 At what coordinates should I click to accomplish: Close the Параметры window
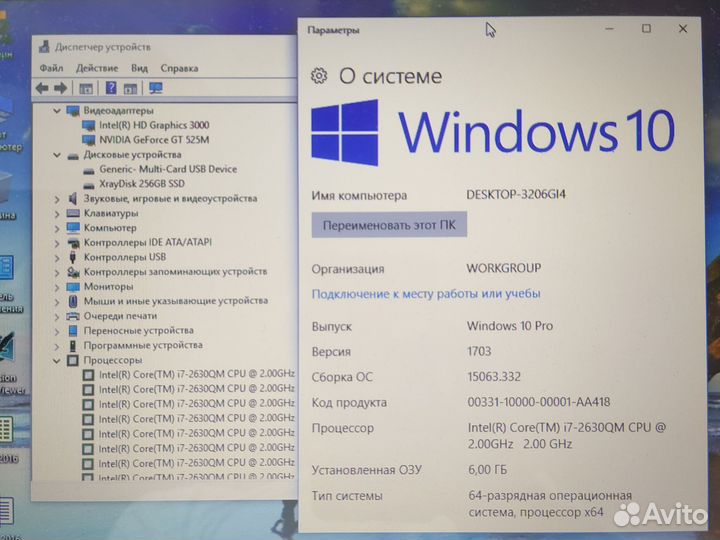click(x=683, y=29)
